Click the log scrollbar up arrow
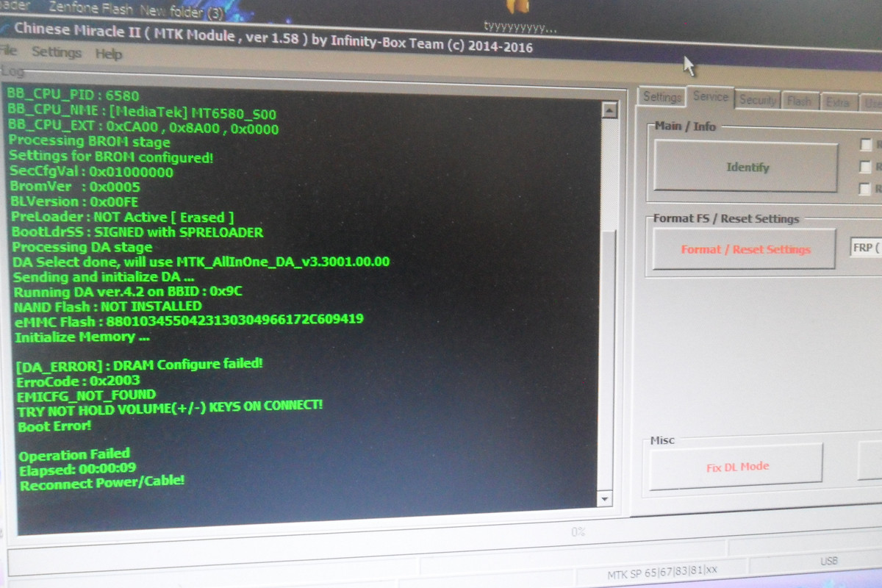This screenshot has width=882, height=588. click(x=609, y=110)
